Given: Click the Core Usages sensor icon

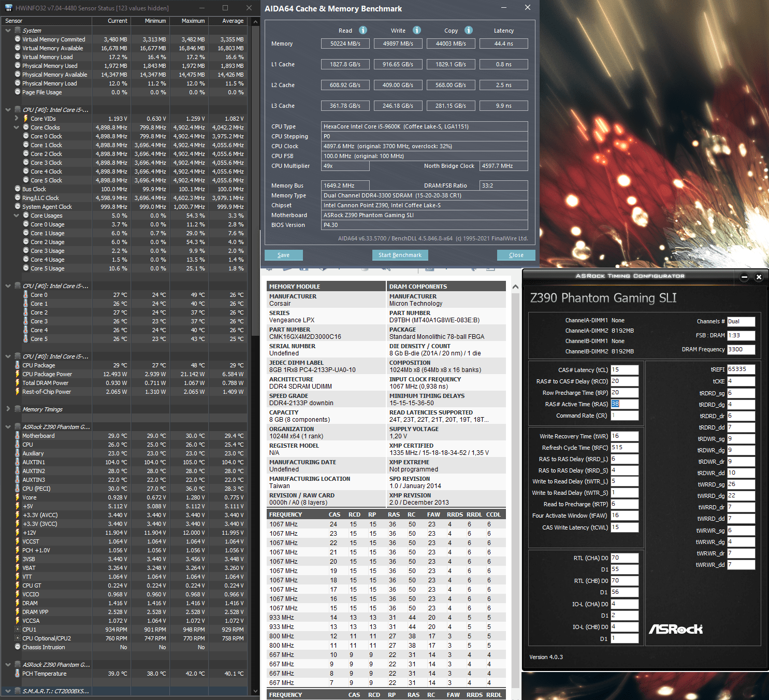Looking at the screenshot, I should coord(25,216).
